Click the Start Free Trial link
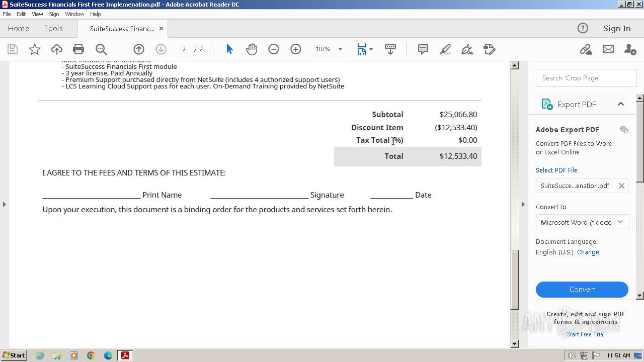Image resolution: width=644 pixels, height=362 pixels. click(586, 334)
